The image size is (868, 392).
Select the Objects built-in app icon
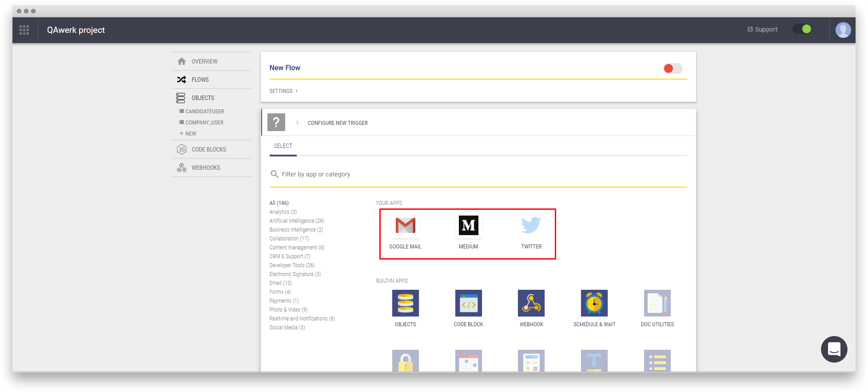click(x=406, y=303)
